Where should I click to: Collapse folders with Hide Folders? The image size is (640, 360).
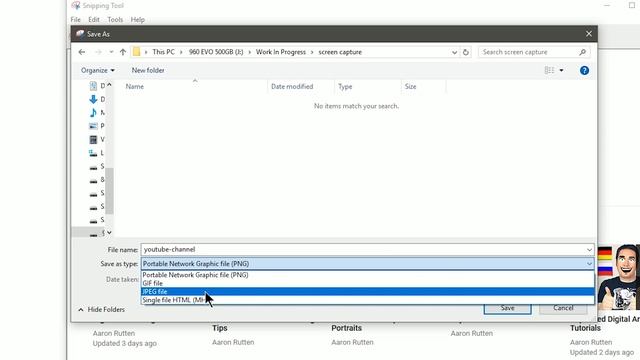pyautogui.click(x=101, y=309)
